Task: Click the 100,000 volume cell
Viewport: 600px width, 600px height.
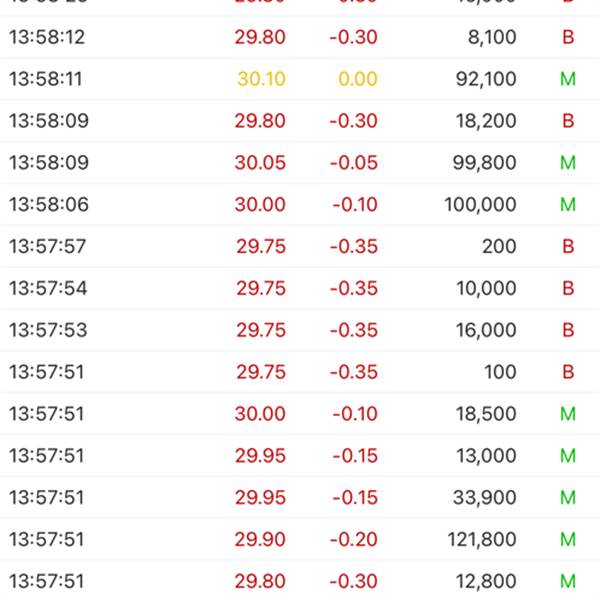Action: click(x=480, y=205)
